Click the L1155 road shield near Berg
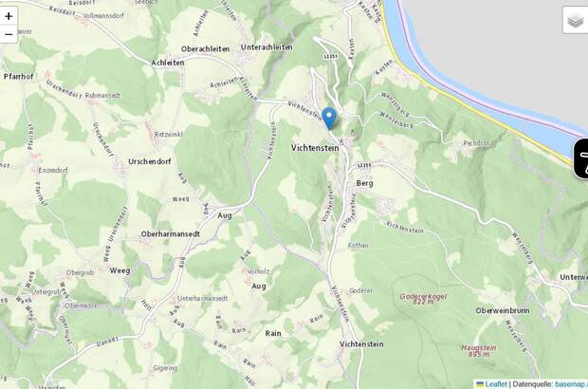588x389 pixels. [364, 165]
